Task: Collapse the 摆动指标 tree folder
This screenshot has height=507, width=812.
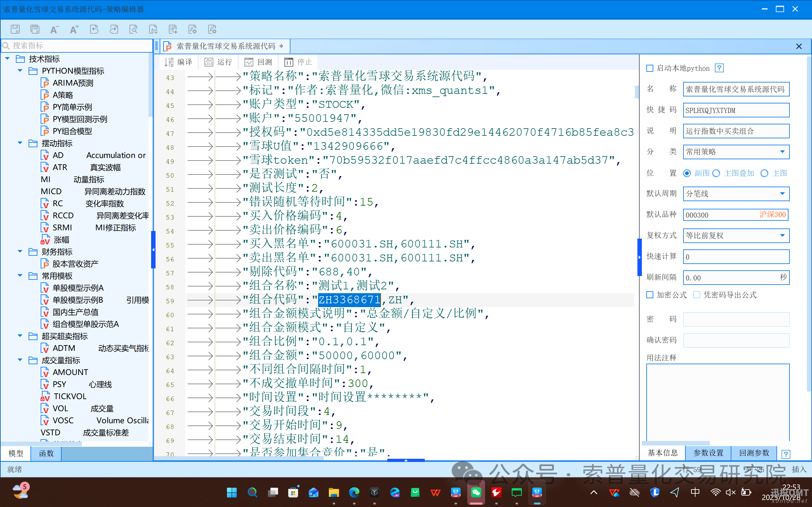Action: 20,143
